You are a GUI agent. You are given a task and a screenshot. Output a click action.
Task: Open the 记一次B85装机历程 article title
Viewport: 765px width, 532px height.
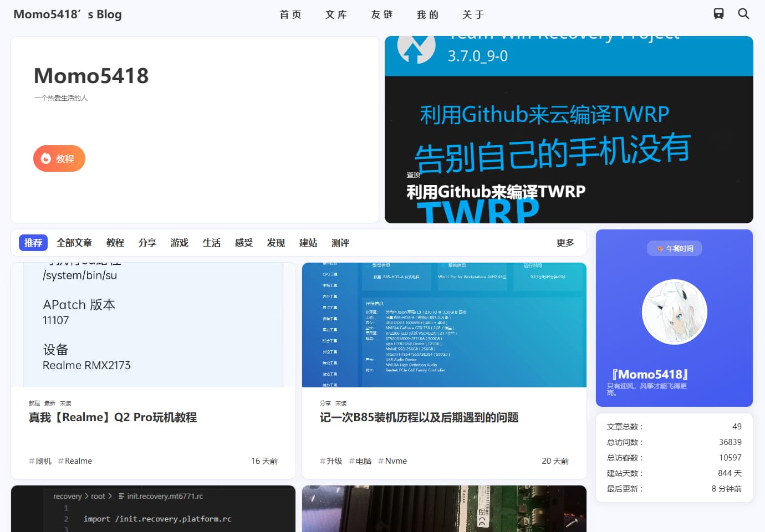(419, 417)
